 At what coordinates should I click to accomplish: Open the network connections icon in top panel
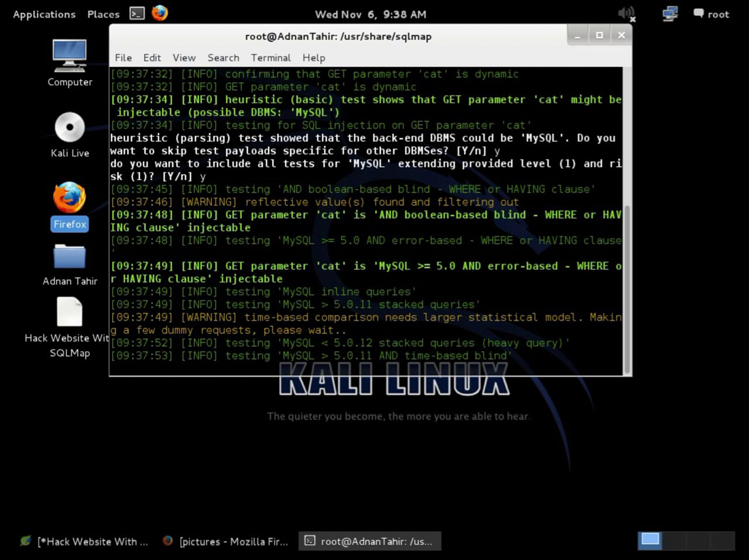[x=670, y=14]
